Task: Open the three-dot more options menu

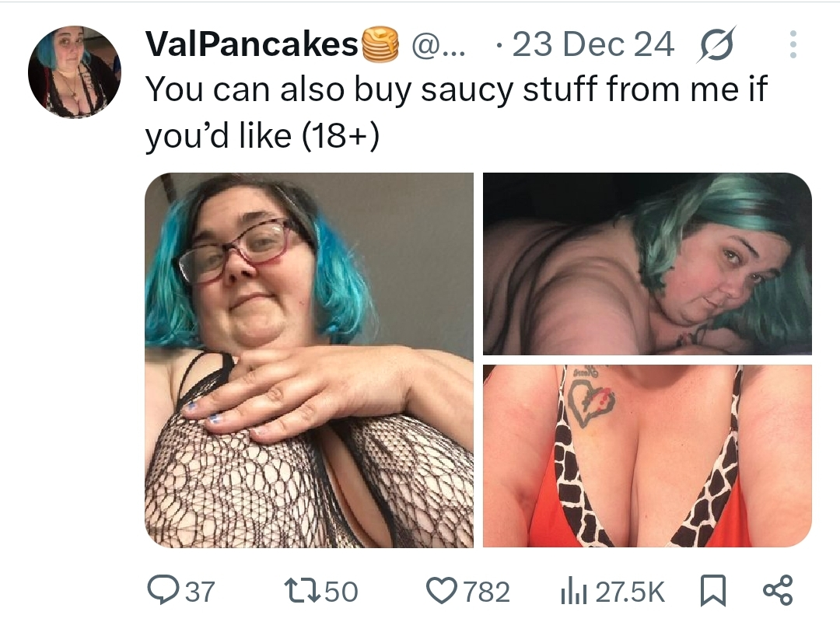Action: click(x=793, y=44)
